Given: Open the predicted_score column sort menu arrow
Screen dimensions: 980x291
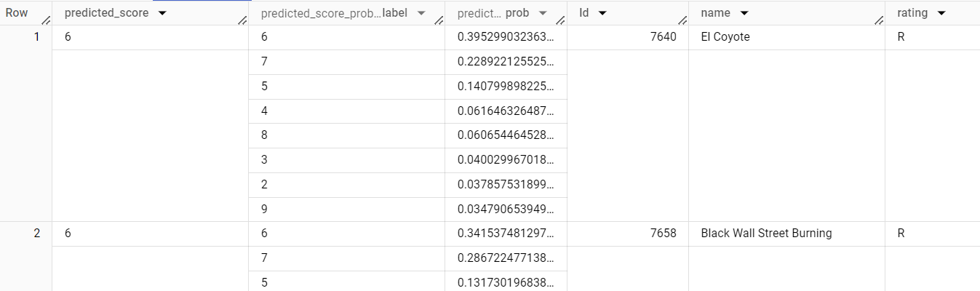Looking at the screenshot, I should (x=162, y=13).
